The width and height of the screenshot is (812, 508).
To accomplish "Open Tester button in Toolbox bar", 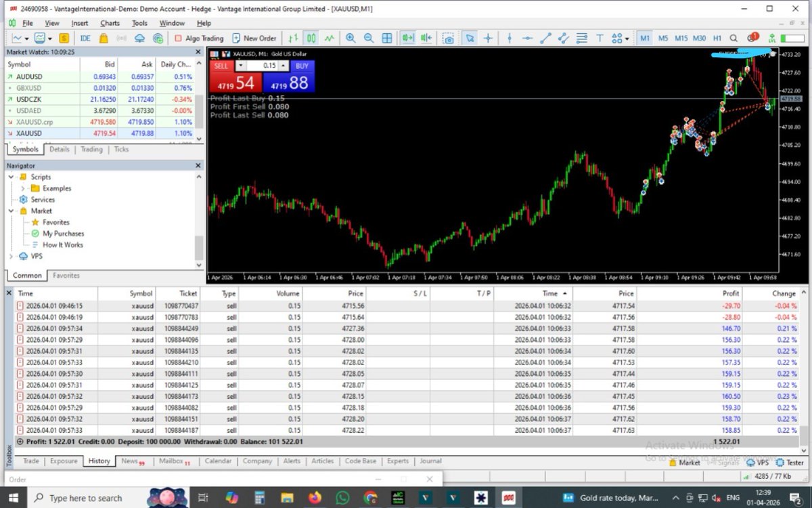I will click(x=790, y=463).
